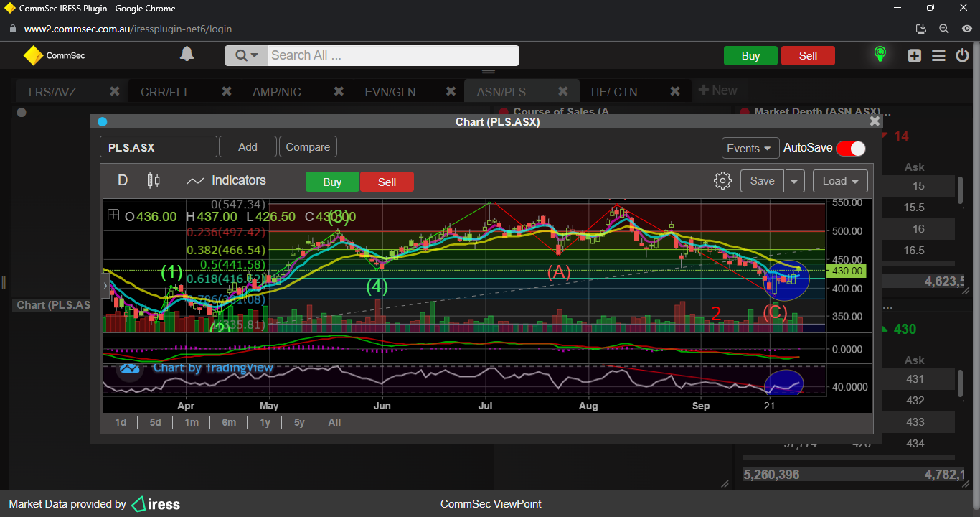Focus the Search All input field

(x=393, y=55)
